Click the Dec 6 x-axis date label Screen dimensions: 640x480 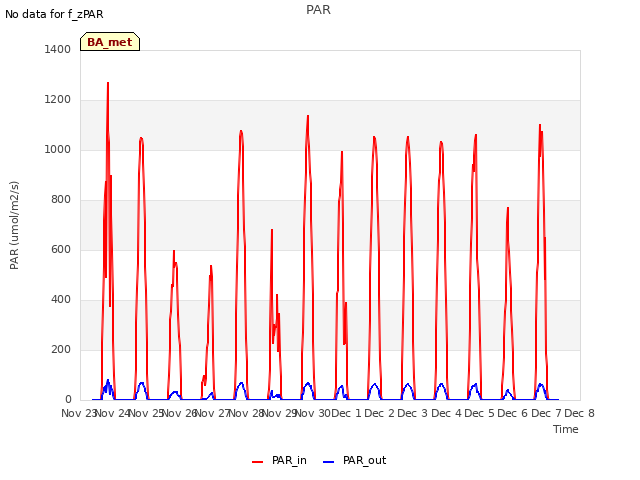[x=513, y=413]
